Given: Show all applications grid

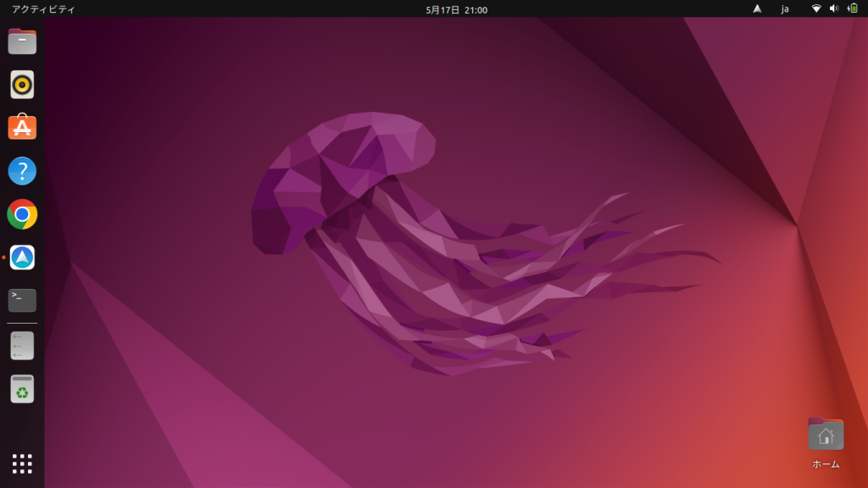Looking at the screenshot, I should click(x=22, y=463).
